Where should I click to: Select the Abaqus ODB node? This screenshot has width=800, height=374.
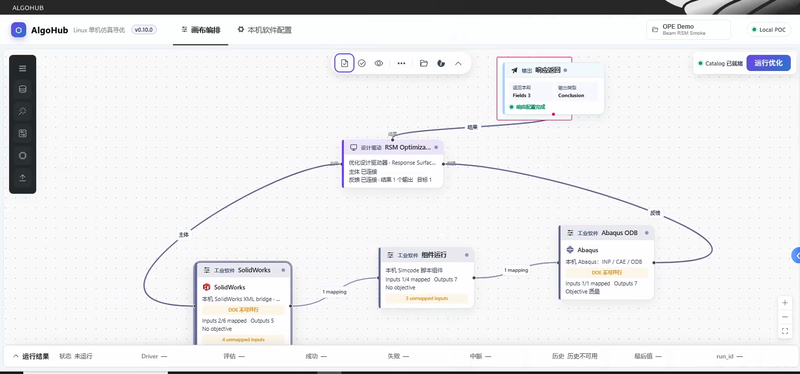point(607,263)
